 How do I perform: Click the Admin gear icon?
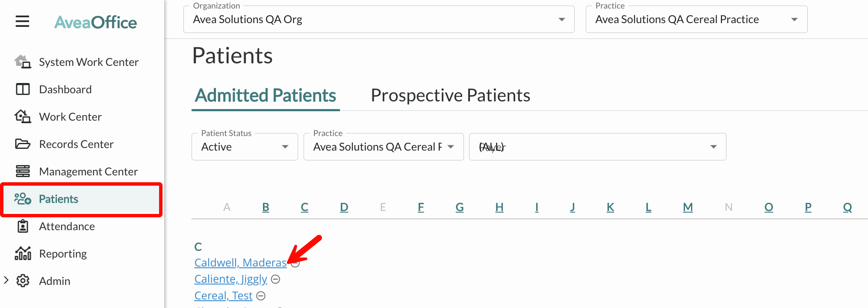click(x=23, y=281)
